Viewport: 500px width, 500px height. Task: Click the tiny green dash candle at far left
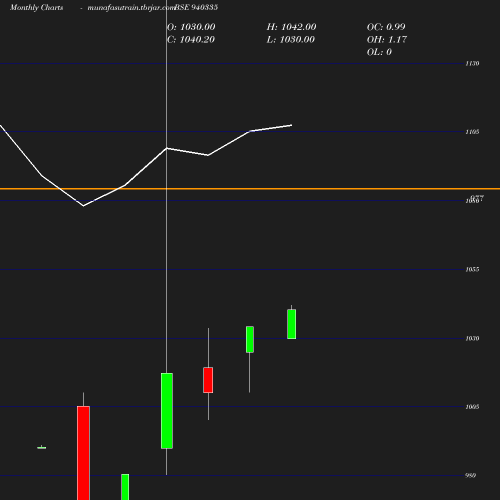click(x=42, y=448)
